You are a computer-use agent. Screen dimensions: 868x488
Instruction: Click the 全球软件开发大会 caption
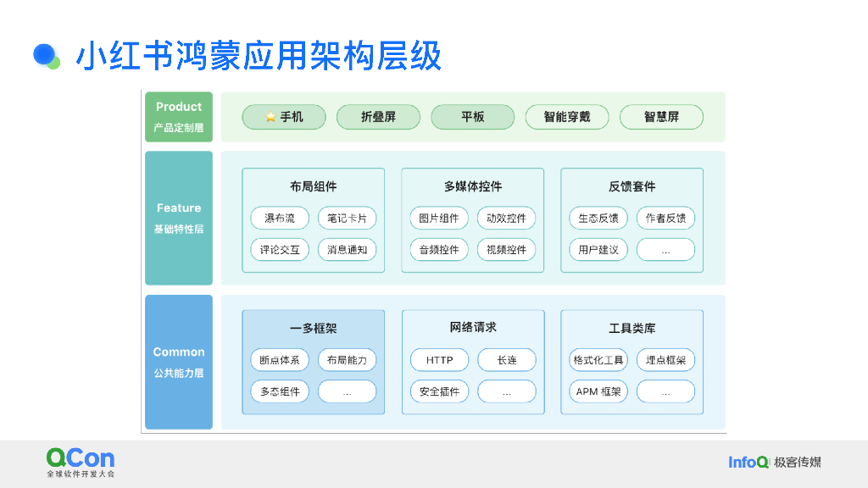coord(81,474)
